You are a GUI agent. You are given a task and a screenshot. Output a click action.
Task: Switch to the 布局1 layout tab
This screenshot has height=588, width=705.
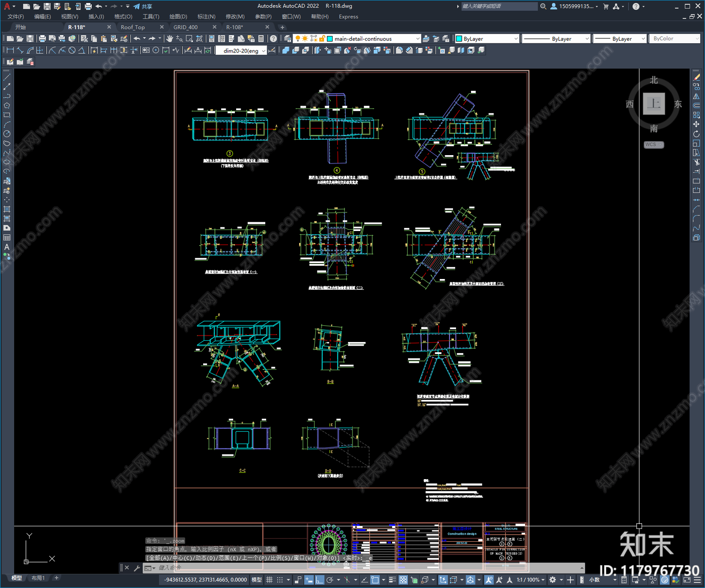pyautogui.click(x=38, y=578)
